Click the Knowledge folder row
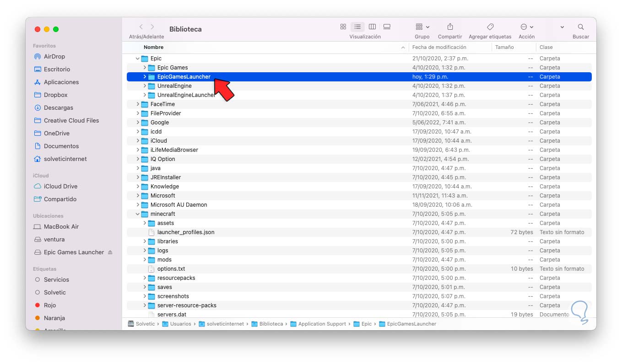Viewport: 622px width, 364px height. (x=359, y=187)
